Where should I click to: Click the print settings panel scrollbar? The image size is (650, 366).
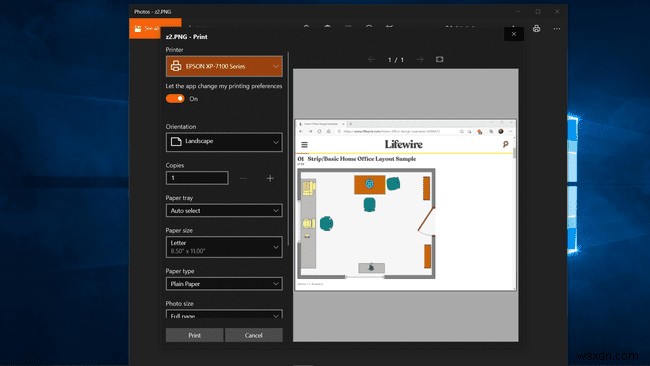(x=288, y=149)
